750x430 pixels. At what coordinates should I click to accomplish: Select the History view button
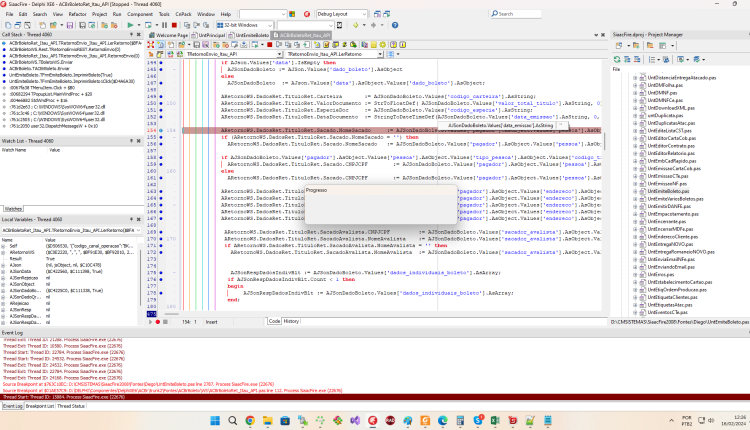291,321
